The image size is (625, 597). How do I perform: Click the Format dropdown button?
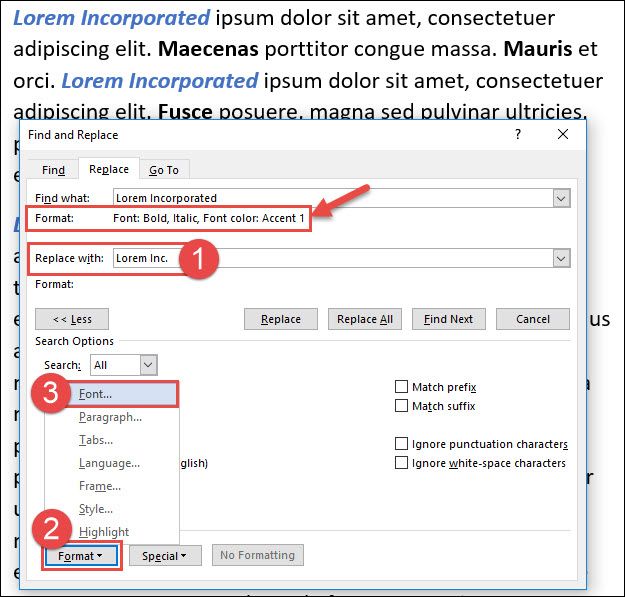pyautogui.click(x=81, y=556)
